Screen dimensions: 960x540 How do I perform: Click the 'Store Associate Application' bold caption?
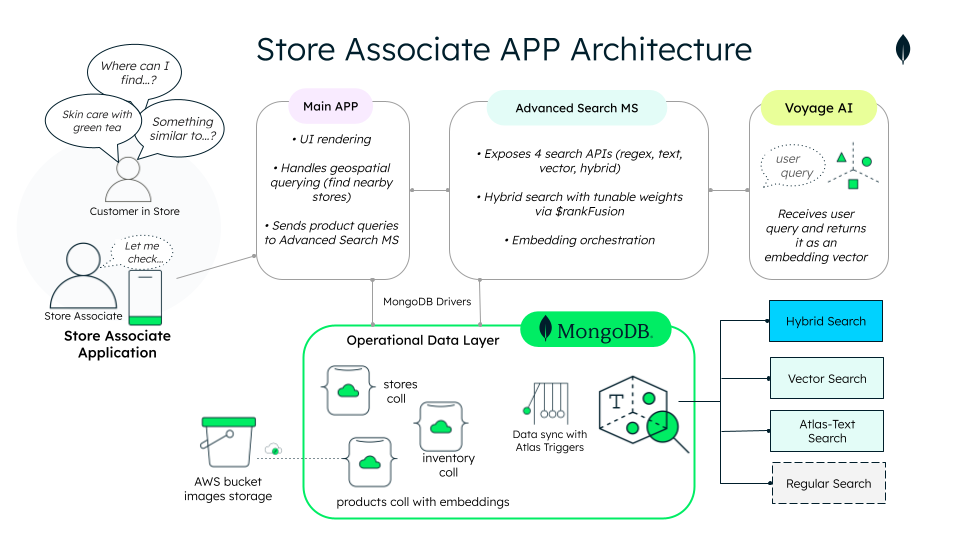click(x=117, y=344)
